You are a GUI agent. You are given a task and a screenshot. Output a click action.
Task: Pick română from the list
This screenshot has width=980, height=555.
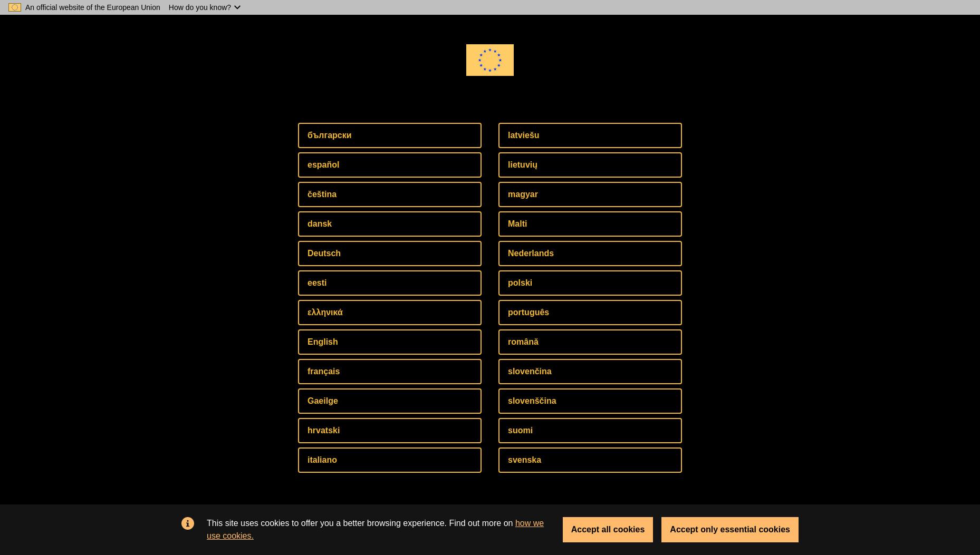point(590,342)
